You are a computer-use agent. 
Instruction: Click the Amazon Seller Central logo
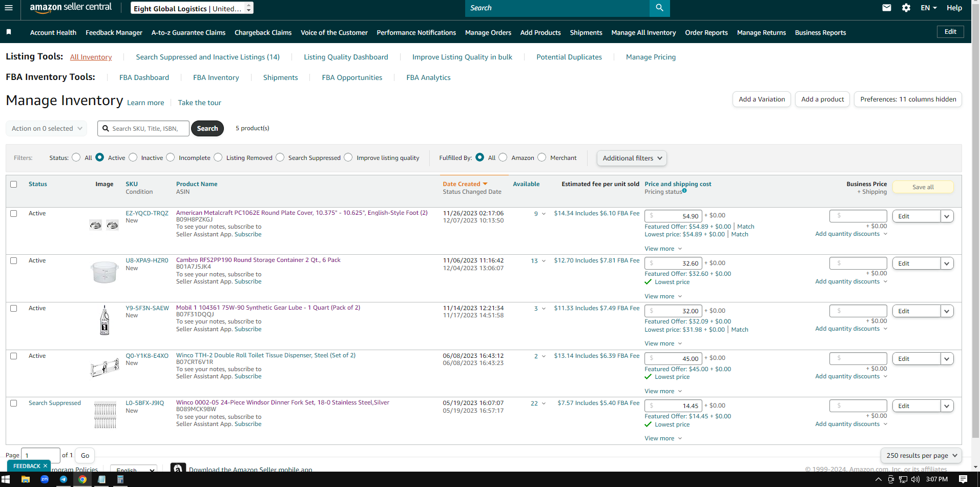click(71, 8)
